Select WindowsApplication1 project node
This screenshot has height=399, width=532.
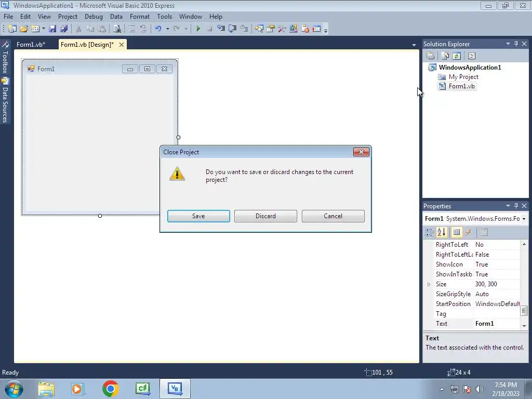point(470,67)
